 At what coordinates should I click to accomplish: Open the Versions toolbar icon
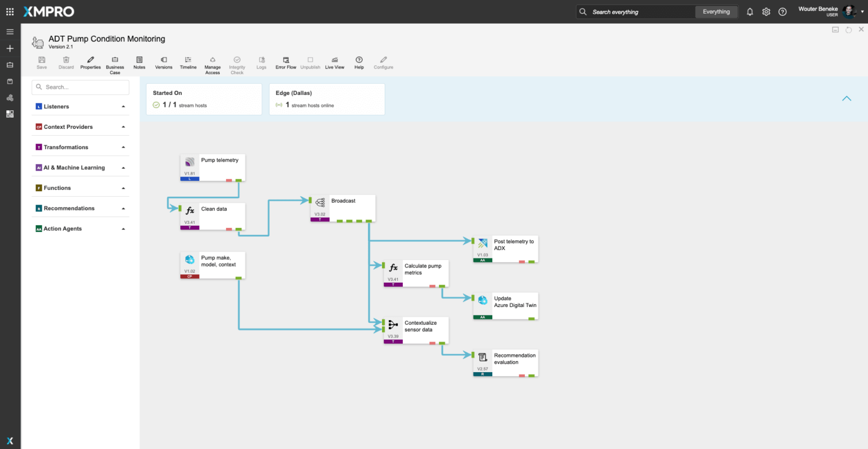pyautogui.click(x=164, y=60)
